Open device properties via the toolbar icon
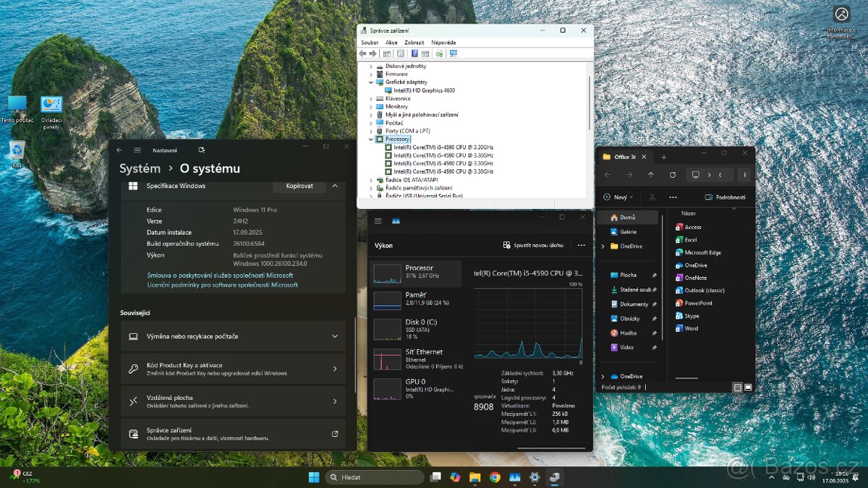Image resolution: width=868 pixels, height=488 pixels. tap(399, 53)
